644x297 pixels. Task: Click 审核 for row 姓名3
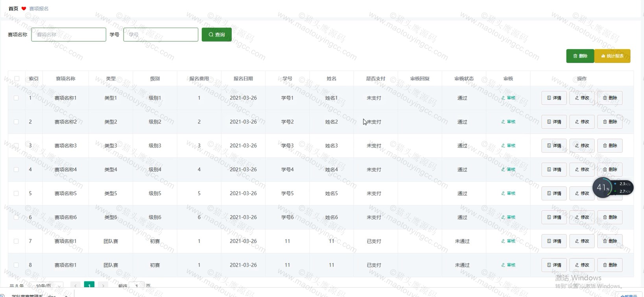tap(508, 146)
